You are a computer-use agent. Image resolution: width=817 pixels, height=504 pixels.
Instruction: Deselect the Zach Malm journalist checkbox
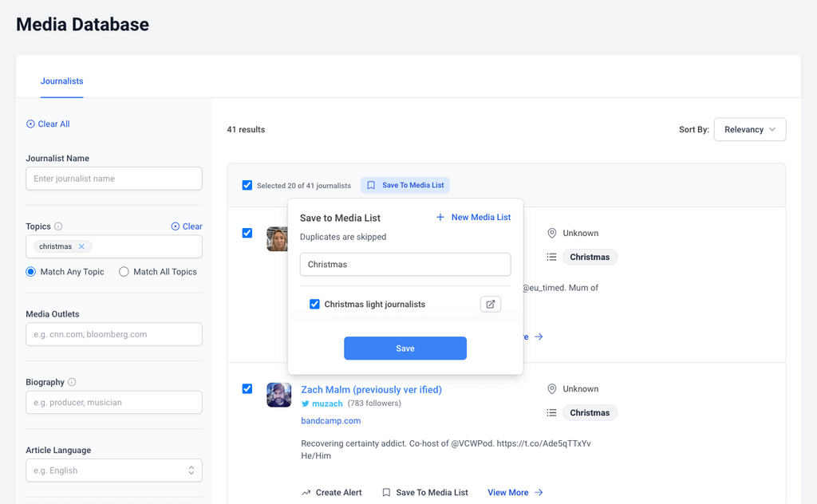247,389
